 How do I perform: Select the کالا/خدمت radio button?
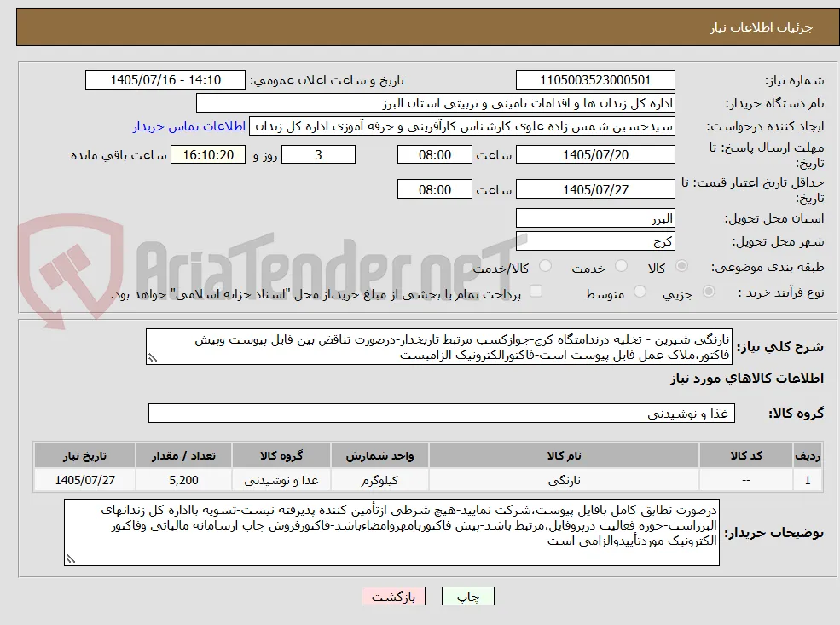[545, 266]
